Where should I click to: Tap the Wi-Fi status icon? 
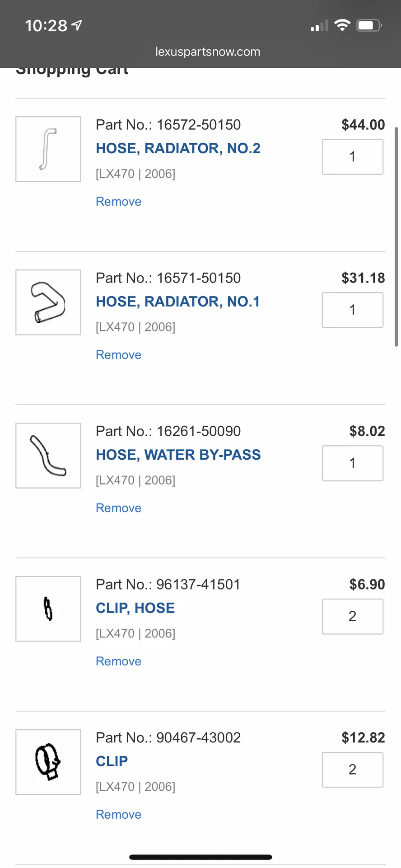tap(342, 25)
